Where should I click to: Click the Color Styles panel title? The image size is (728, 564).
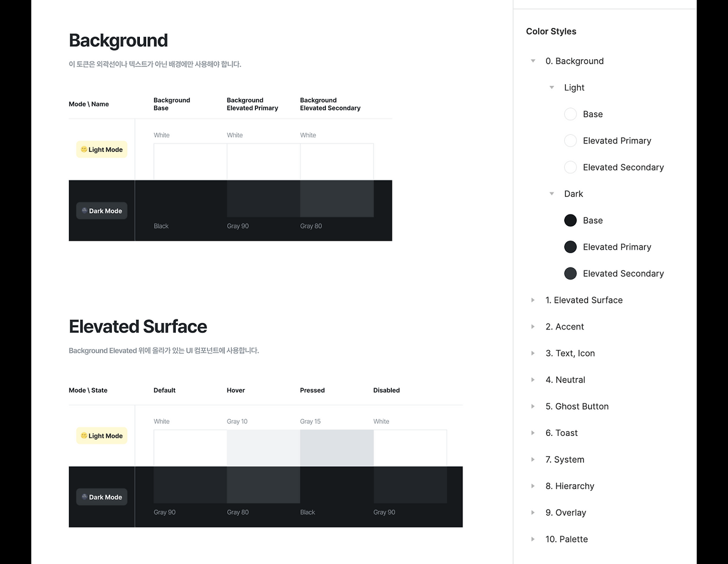point(551,31)
